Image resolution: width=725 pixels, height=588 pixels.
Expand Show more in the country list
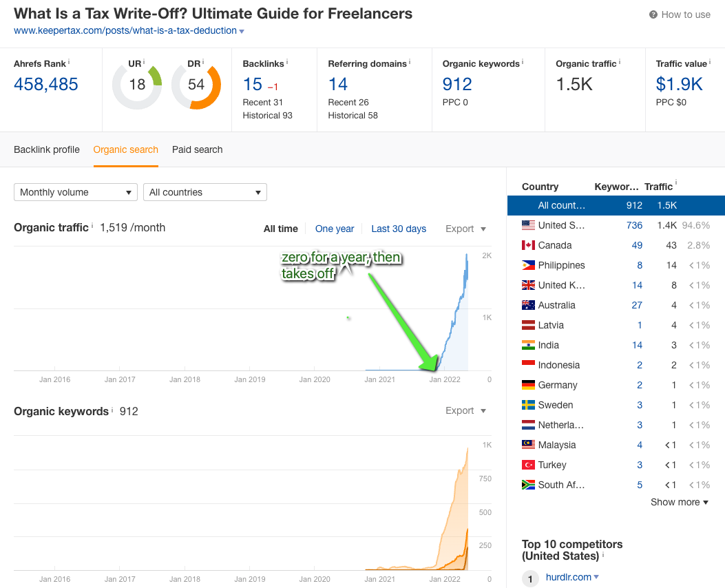679,502
